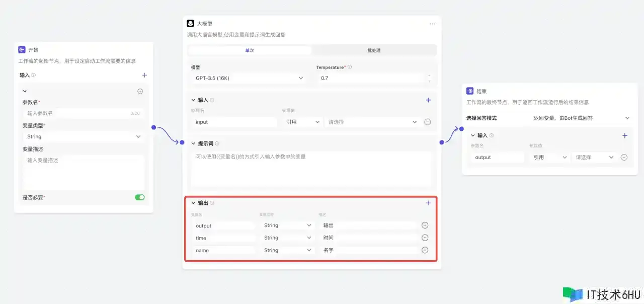Open the GPT-3.5 (16K) model dropdown
Screen dimensions: 644x304
(x=249, y=79)
